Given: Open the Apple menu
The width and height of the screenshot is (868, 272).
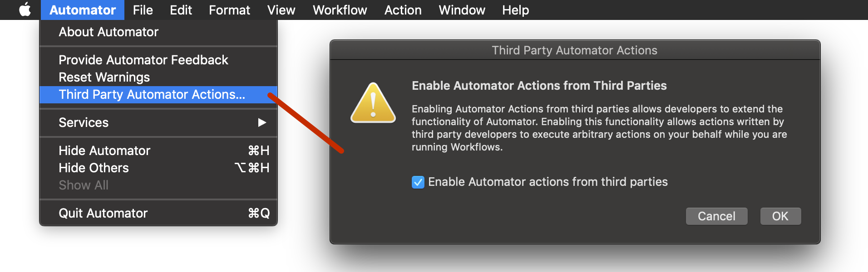Looking at the screenshot, I should pos(25,10).
